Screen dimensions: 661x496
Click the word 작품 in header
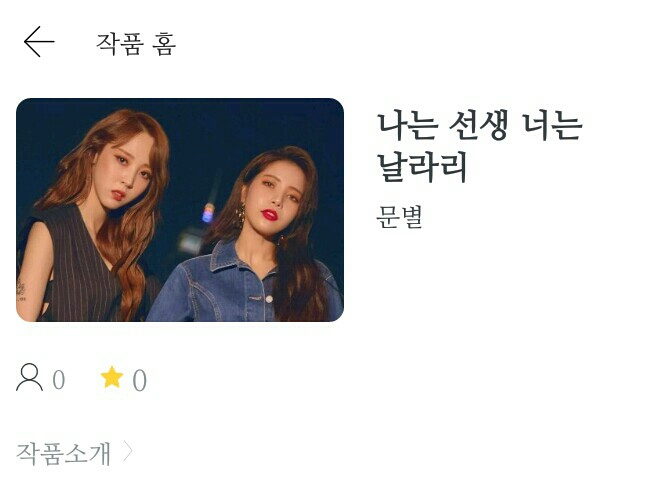(x=121, y=43)
